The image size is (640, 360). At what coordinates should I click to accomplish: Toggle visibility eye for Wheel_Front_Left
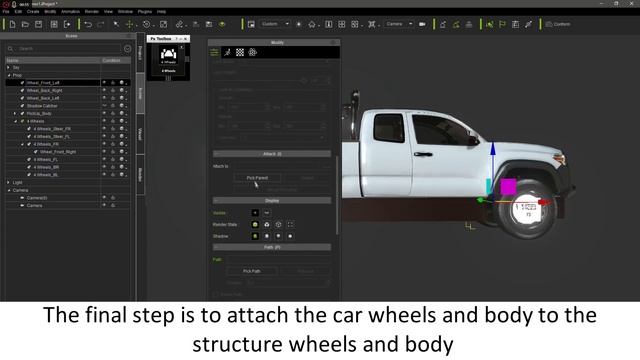(x=104, y=82)
